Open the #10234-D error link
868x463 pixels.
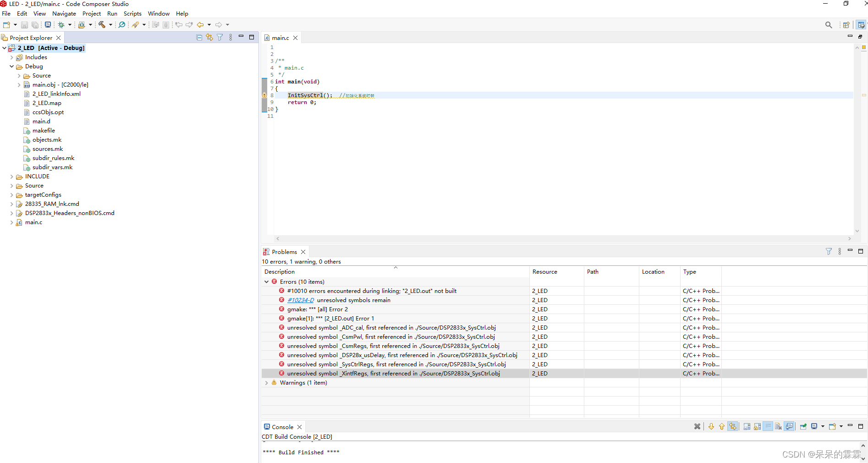point(301,300)
